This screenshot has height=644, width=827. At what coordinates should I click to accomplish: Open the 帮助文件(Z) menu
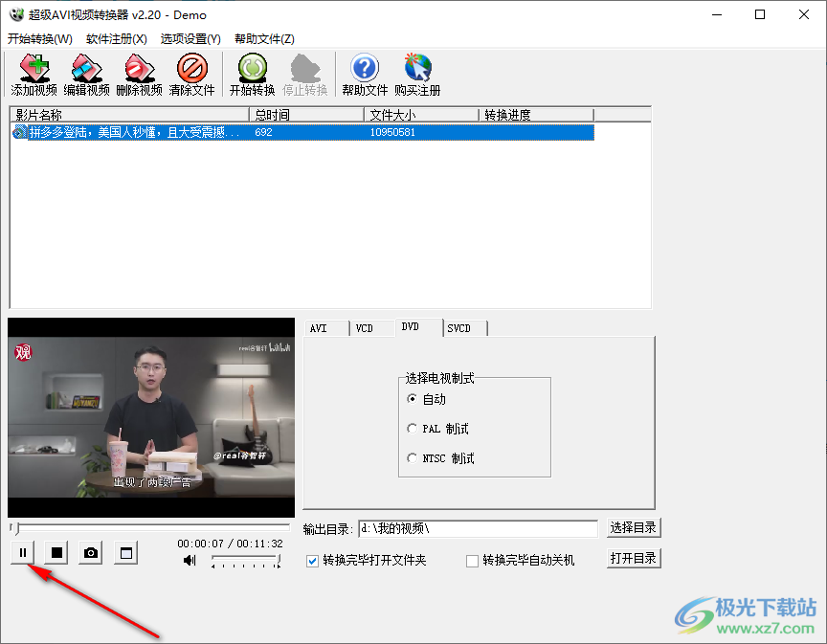pyautogui.click(x=264, y=39)
